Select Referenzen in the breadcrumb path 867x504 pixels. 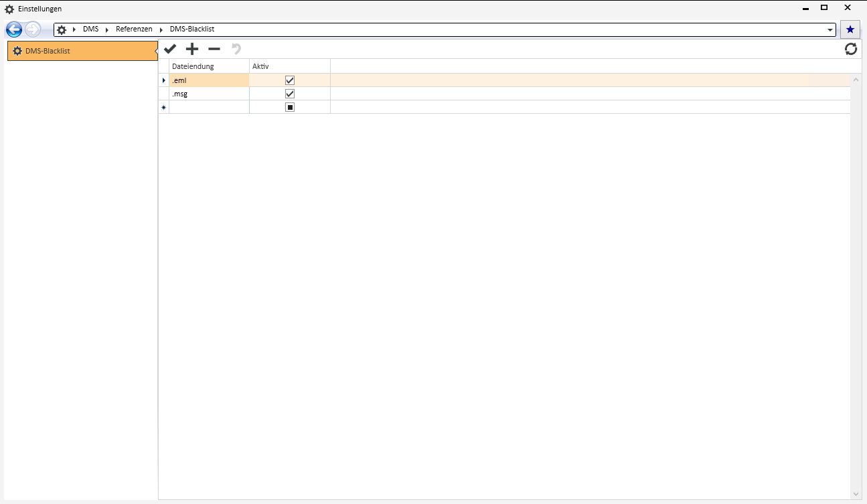[x=134, y=29]
